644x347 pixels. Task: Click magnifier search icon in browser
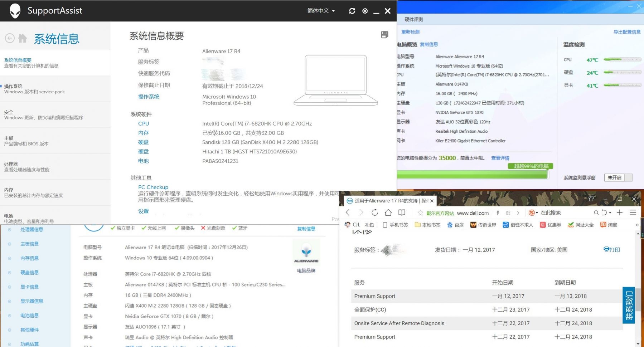[596, 212]
